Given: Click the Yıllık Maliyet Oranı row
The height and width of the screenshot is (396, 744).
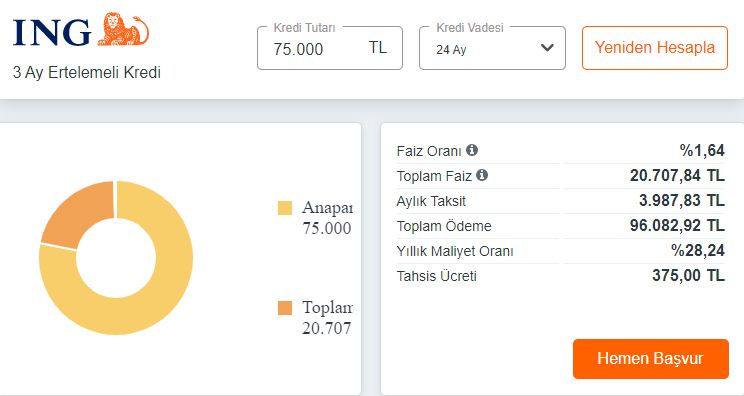Looking at the screenshot, I should [x=560, y=251].
